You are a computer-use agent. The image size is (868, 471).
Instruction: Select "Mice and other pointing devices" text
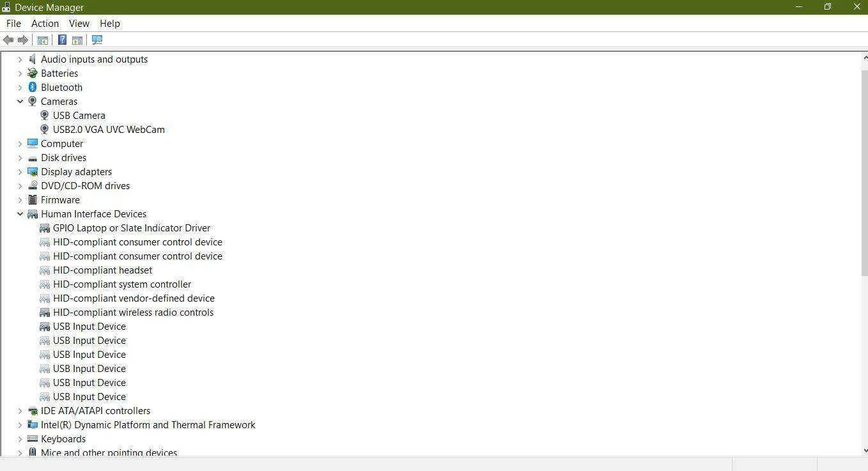tap(109, 452)
